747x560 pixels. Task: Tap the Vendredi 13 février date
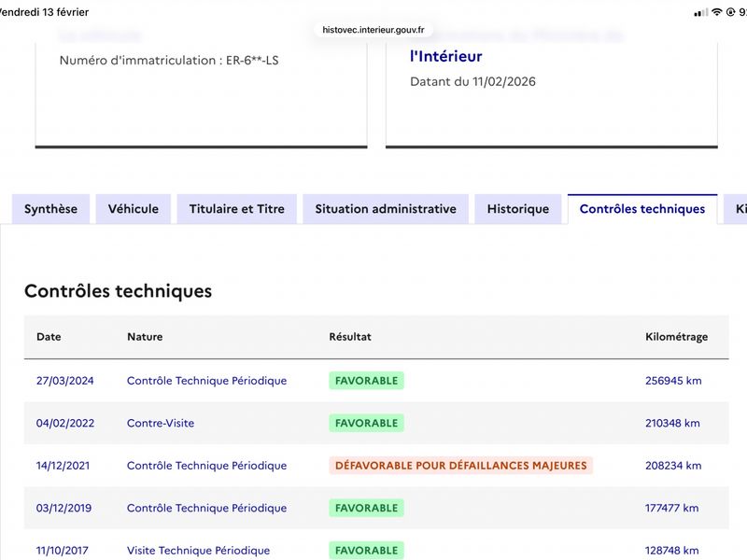pyautogui.click(x=44, y=12)
